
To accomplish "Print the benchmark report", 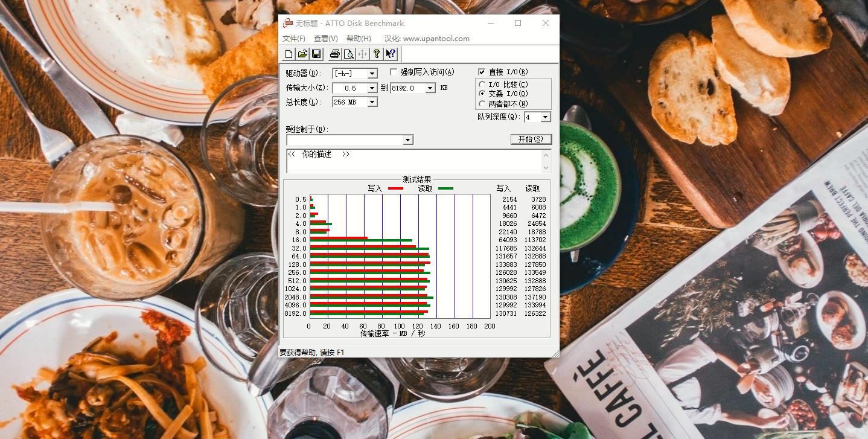I will coord(334,54).
